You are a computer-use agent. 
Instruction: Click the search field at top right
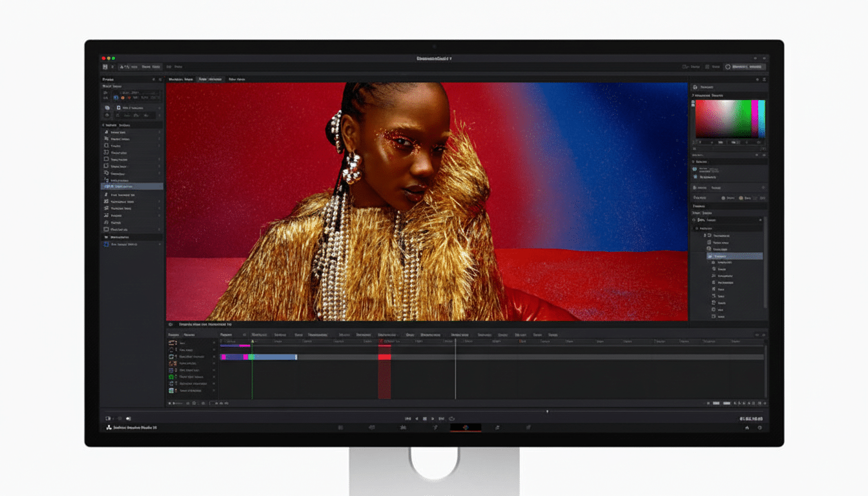pyautogui.click(x=743, y=67)
